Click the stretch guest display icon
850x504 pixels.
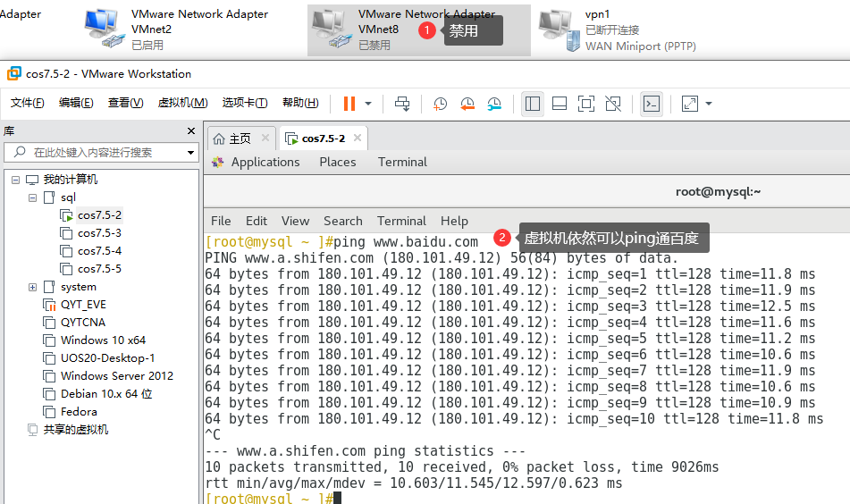point(689,104)
